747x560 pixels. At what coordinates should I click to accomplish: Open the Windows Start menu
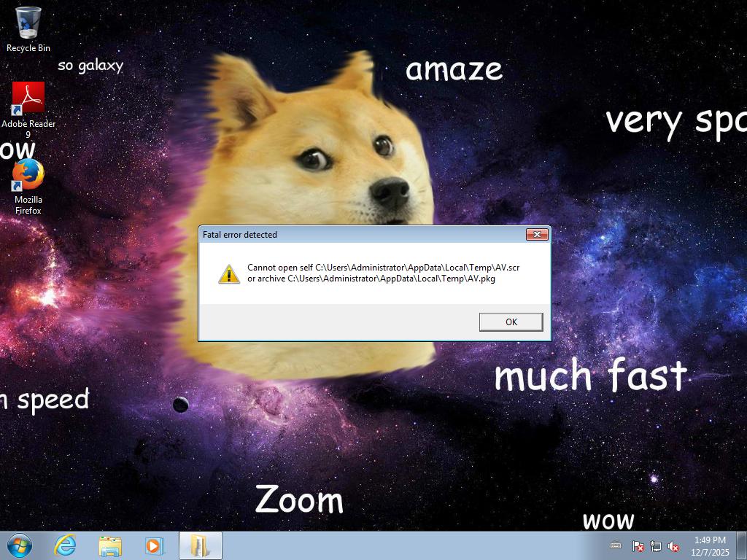(x=19, y=545)
